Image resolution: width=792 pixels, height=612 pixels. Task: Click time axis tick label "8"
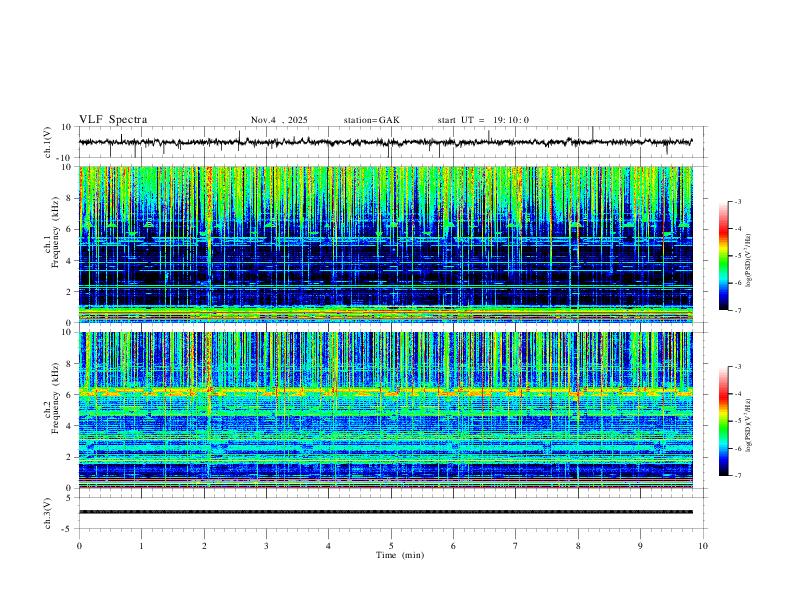coord(578,546)
